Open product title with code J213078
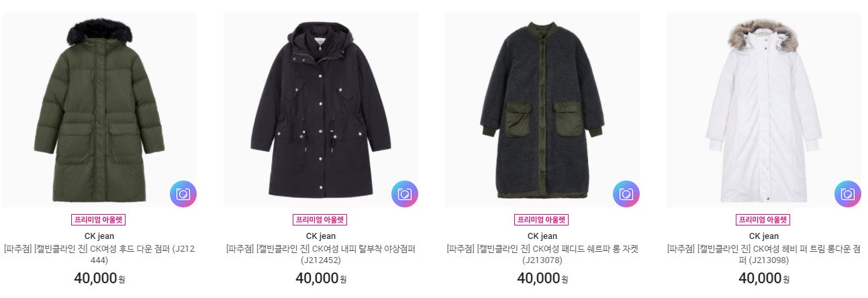This screenshot has height=298, width=868. click(x=542, y=254)
